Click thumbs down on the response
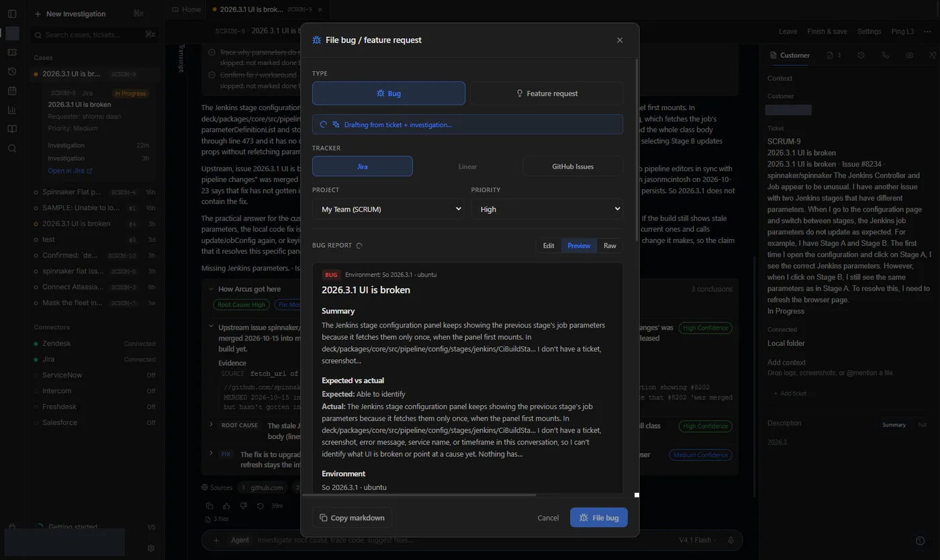The height and width of the screenshot is (560, 940). tap(243, 506)
